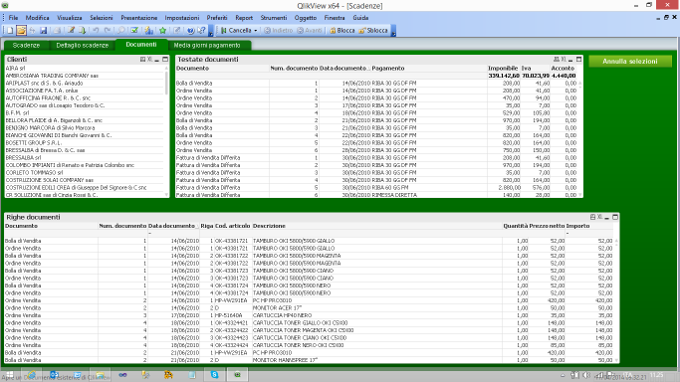
Task: Select CORLETO TOMMASO srl in Clienti list
Action: (x=84, y=173)
